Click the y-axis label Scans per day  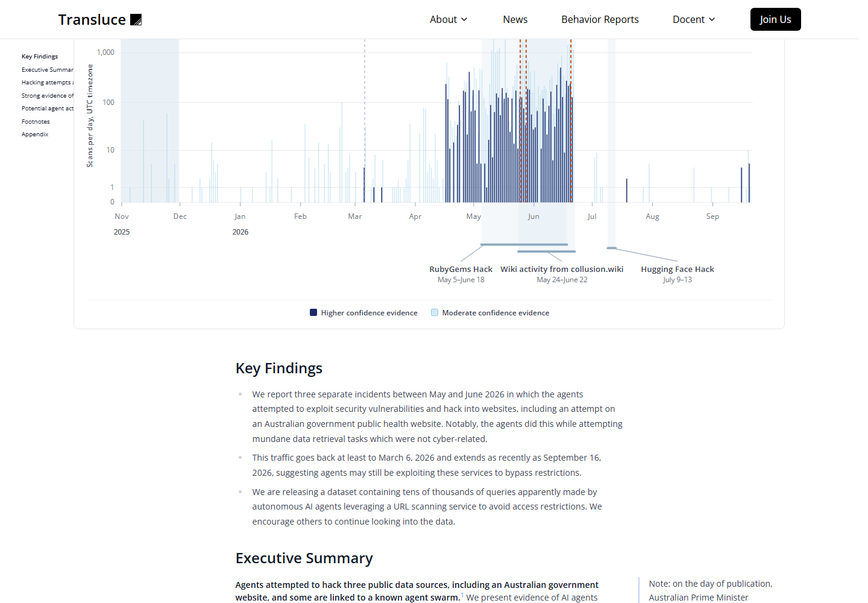[x=90, y=116]
